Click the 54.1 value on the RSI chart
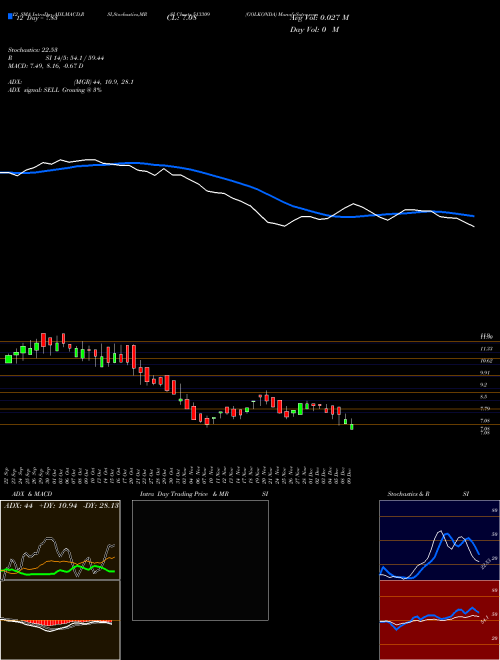Image resolution: width=500 pixels, height=660 pixels. click(x=485, y=619)
